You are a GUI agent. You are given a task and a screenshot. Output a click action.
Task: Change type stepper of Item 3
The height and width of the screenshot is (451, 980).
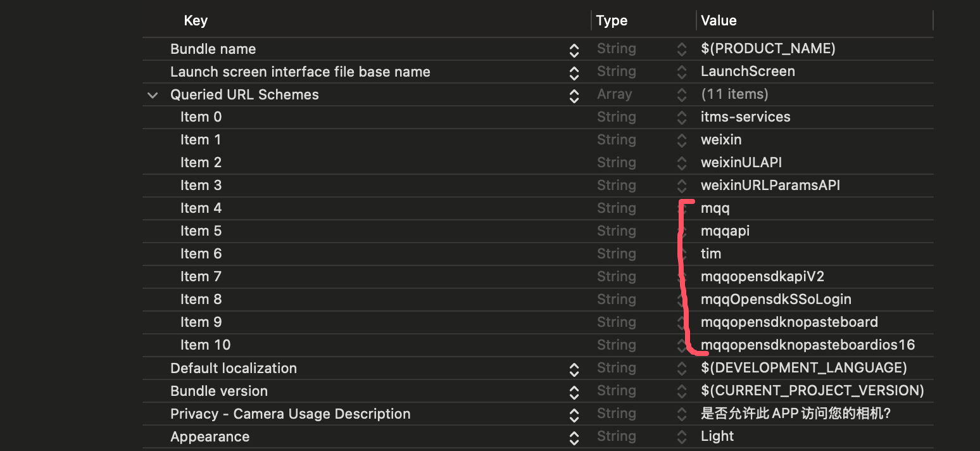[681, 186]
